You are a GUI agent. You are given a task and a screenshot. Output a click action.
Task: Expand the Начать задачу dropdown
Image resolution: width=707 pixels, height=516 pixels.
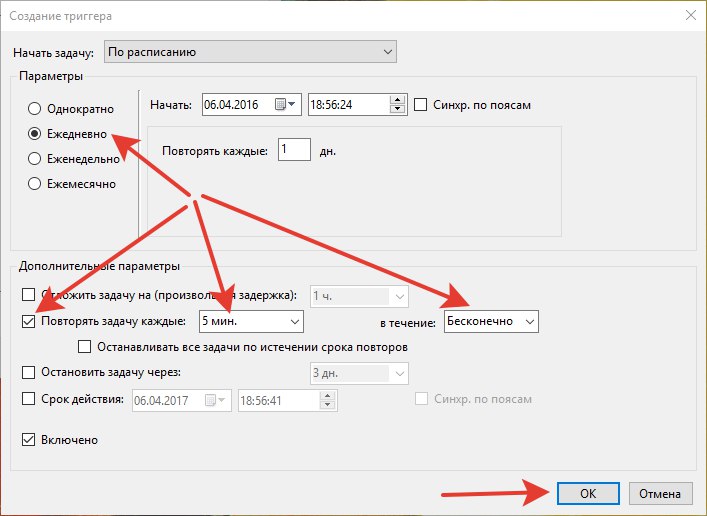click(250, 52)
